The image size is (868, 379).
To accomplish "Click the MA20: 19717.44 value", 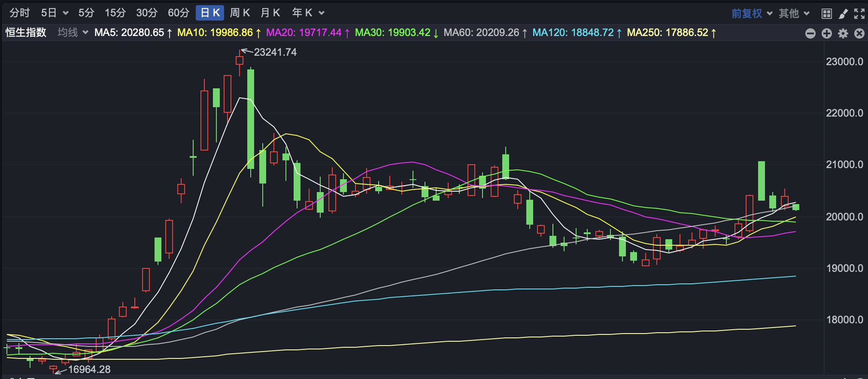I will point(308,33).
